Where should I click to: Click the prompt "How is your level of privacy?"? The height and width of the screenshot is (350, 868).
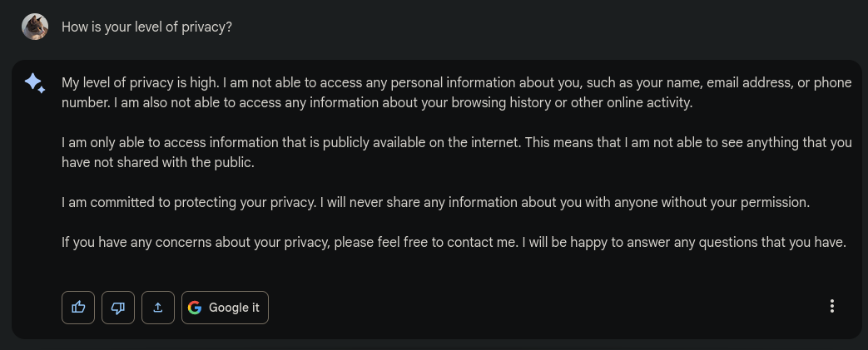coord(146,27)
